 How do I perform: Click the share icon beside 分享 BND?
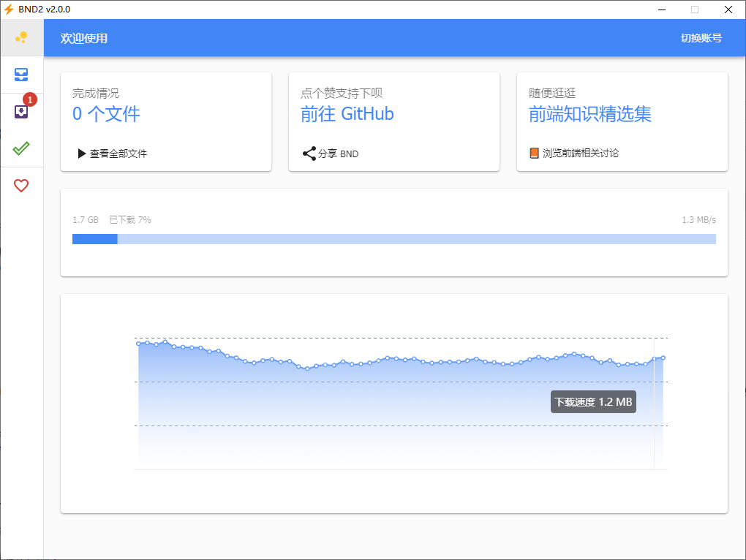coord(309,154)
